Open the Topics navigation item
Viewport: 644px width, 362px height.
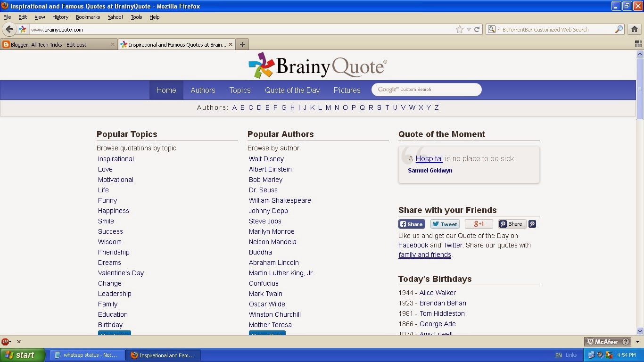point(240,90)
